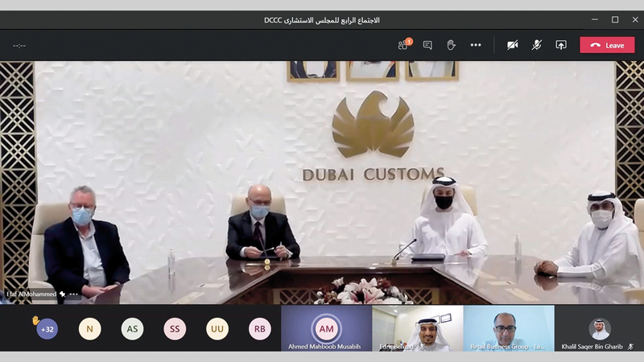644x362 pixels.
Task: Open options next to Efaf AlMohammed name
Action: point(73,294)
